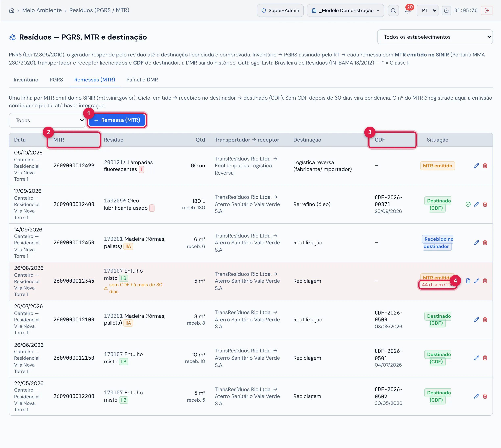The image size is (501, 448).
Task: Open the PT language selector
Action: pos(427,10)
